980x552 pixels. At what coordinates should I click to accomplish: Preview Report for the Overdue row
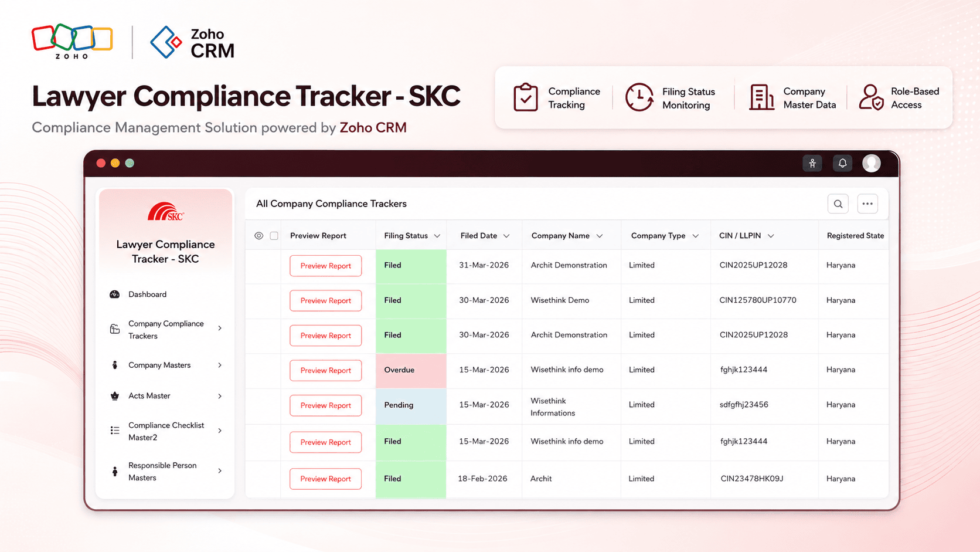click(325, 370)
